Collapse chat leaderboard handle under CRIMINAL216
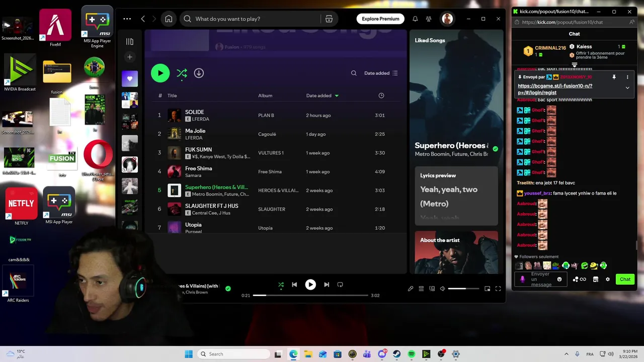Viewport: 644px width, 362px height. tap(574, 65)
